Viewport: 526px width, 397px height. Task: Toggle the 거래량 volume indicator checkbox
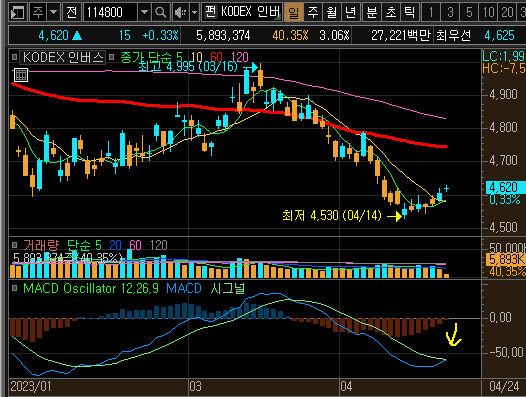tap(14, 245)
